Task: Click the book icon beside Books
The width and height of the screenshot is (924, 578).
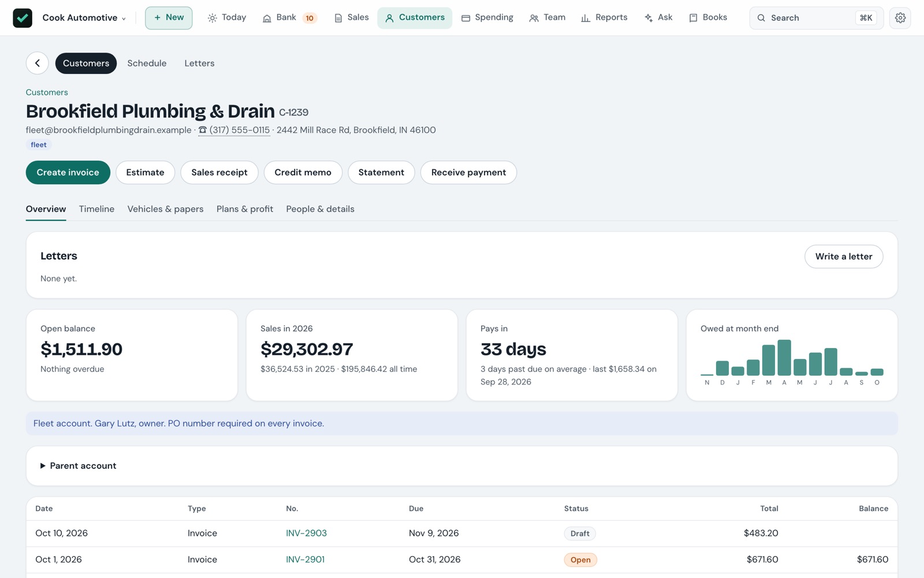Action: pyautogui.click(x=693, y=18)
